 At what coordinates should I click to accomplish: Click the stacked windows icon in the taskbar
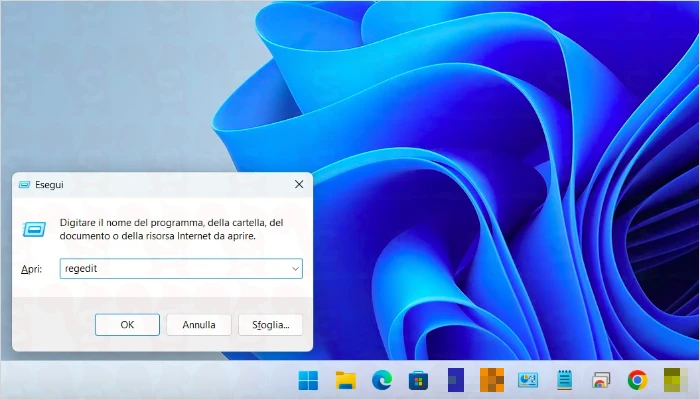click(600, 380)
